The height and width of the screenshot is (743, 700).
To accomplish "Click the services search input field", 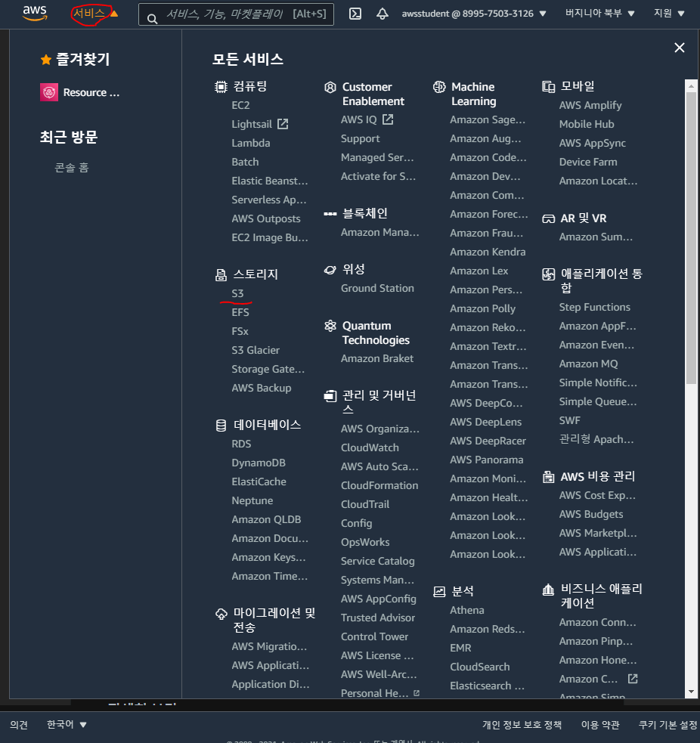I will click(236, 14).
